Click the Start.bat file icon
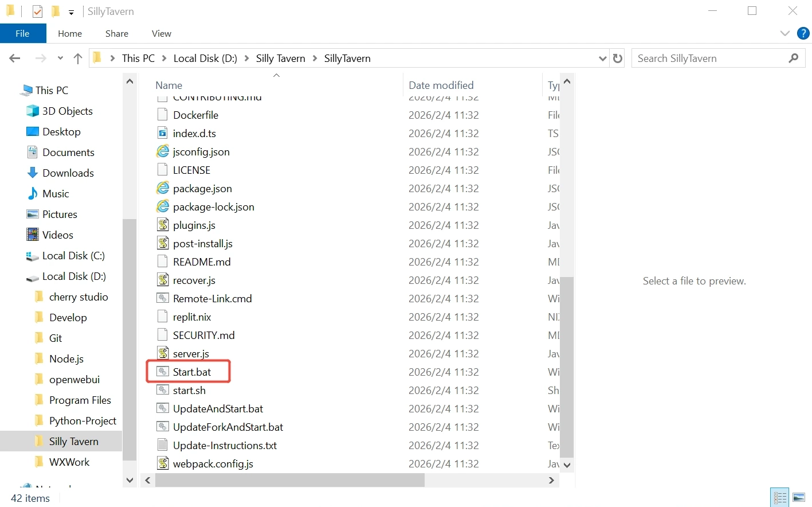812x507 pixels. pos(163,372)
